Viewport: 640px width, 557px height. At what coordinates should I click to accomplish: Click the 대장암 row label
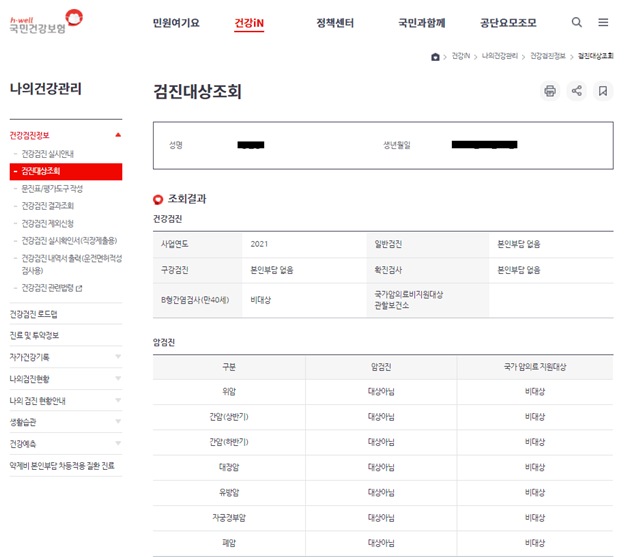229,467
